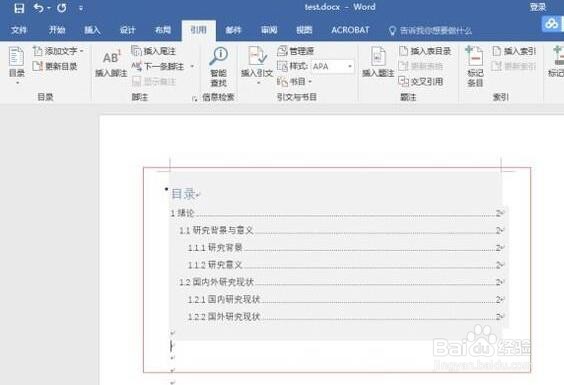
Task: Open the 文件 (File) tab
Action: pos(18,30)
